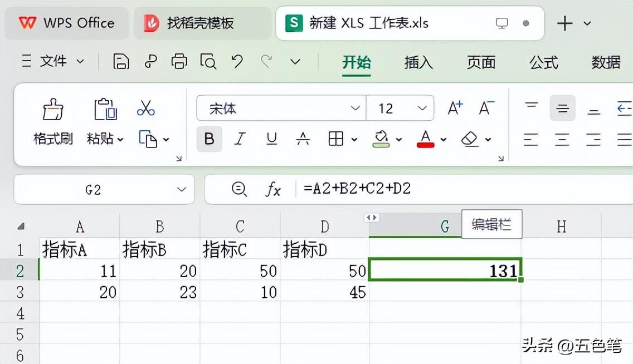
Task: Click the hidden-columns expand arrows
Action: 372,218
